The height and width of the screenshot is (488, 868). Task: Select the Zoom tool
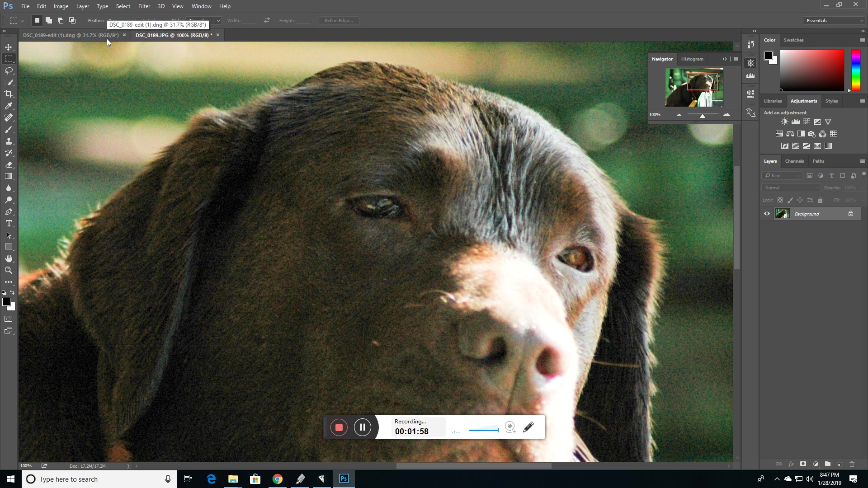click(9, 270)
